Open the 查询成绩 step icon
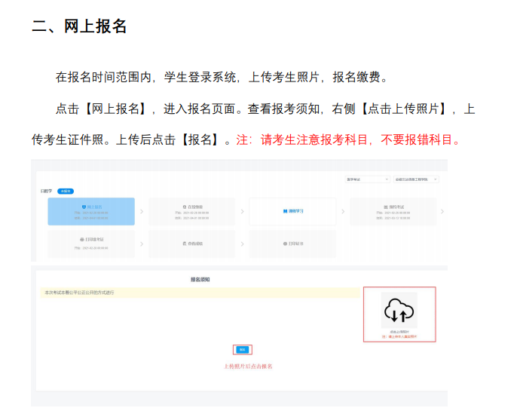517x420 pixels. click(185, 244)
